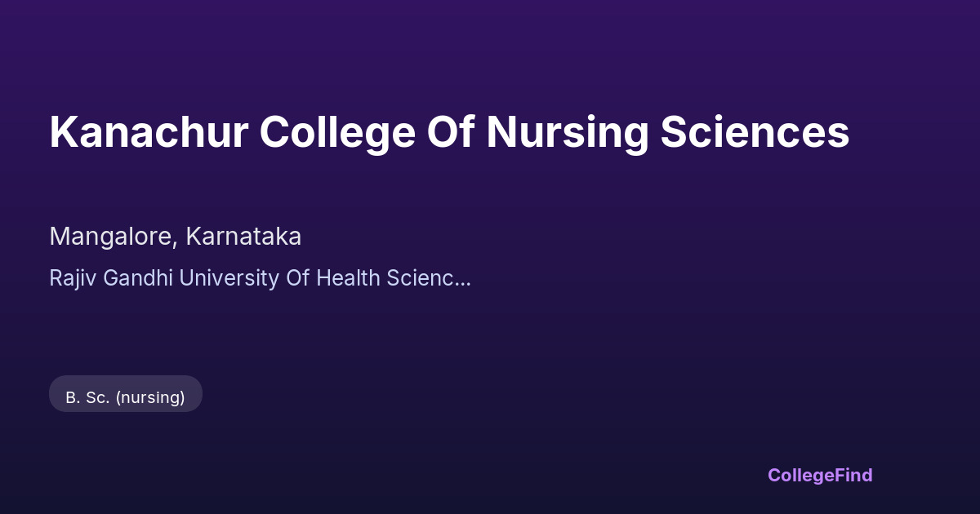Image resolution: width=980 pixels, height=514 pixels.
Task: Select the Karnataka state text
Action: pyautogui.click(x=243, y=237)
